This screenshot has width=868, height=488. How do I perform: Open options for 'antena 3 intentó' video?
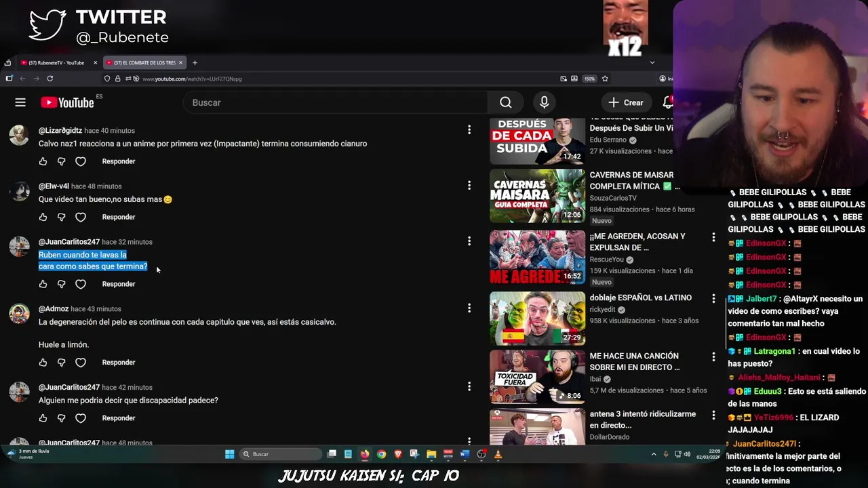713,415
